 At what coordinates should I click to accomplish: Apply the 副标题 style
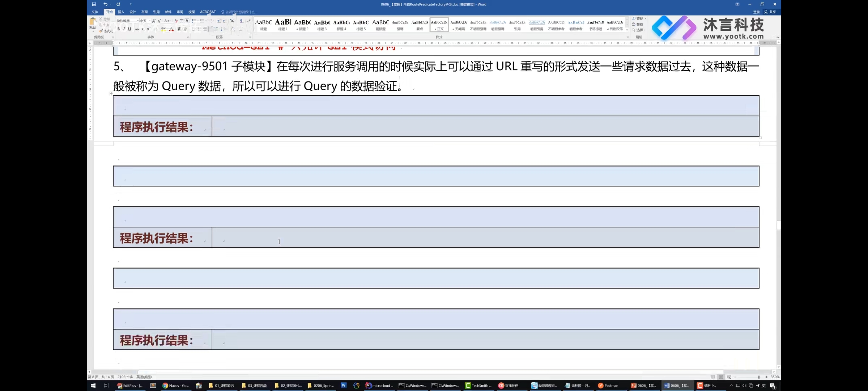(x=380, y=25)
